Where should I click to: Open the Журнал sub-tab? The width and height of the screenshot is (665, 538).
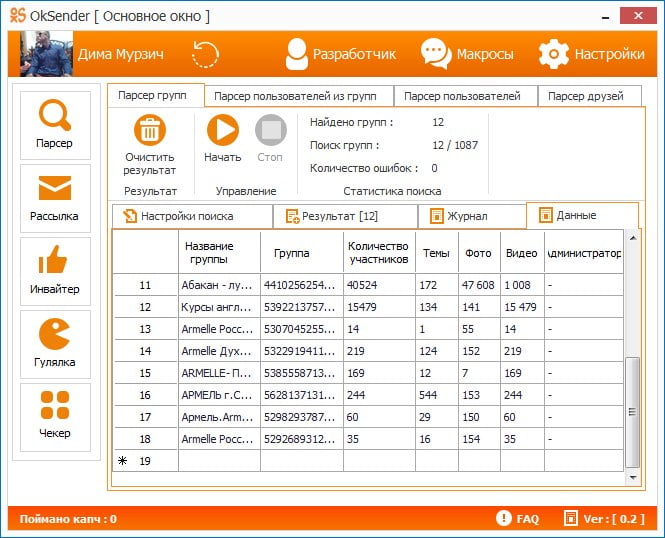coord(471,216)
